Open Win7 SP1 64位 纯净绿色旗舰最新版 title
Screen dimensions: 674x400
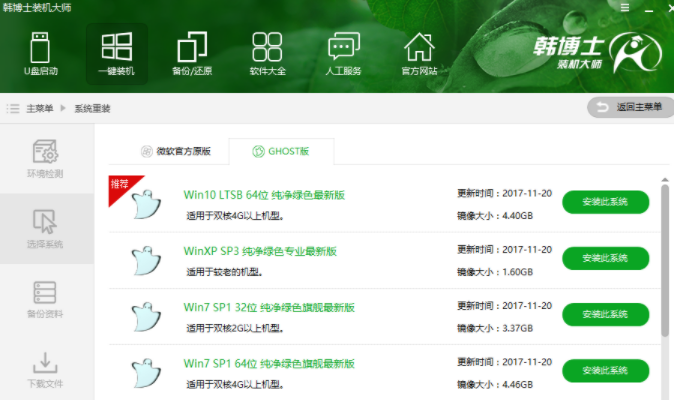click(269, 363)
